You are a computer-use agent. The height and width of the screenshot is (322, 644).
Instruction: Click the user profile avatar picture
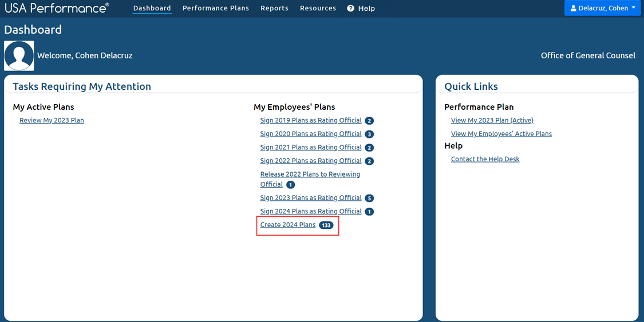[19, 55]
